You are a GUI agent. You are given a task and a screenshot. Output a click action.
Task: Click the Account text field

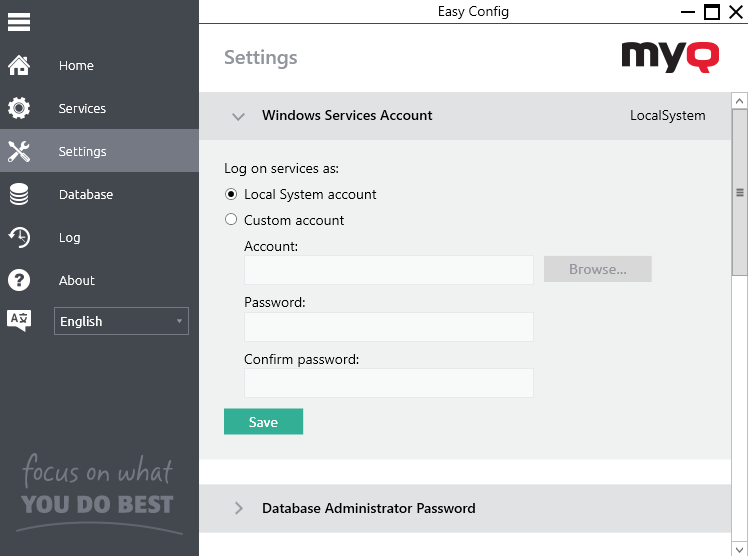coord(388,270)
